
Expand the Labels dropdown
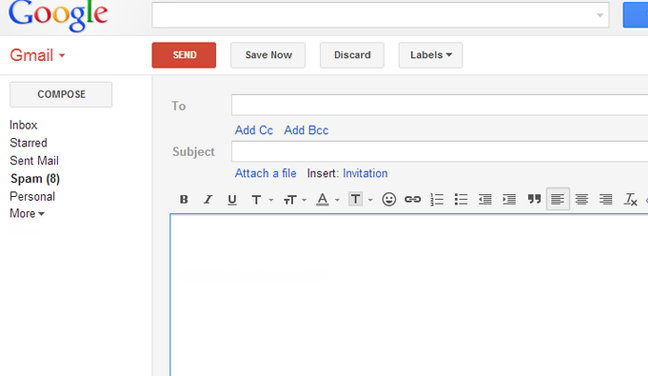(x=431, y=55)
